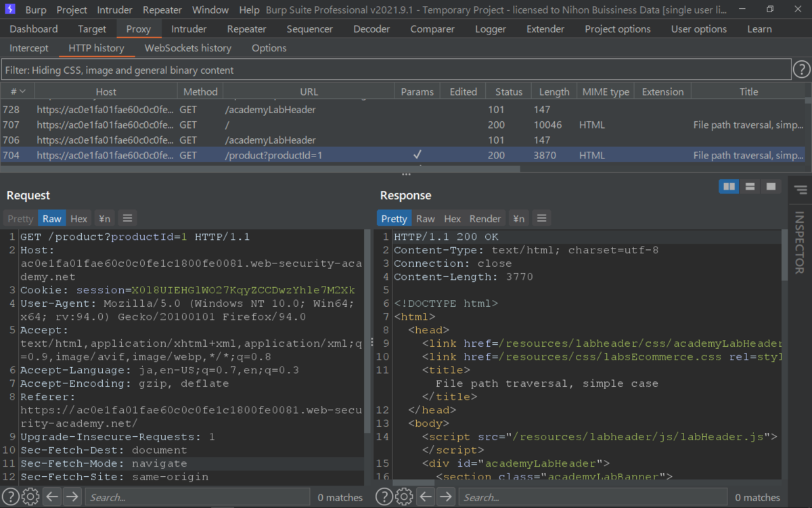Click the Burp Suite logo icon
This screenshot has height=508, width=812.
tap(9, 9)
